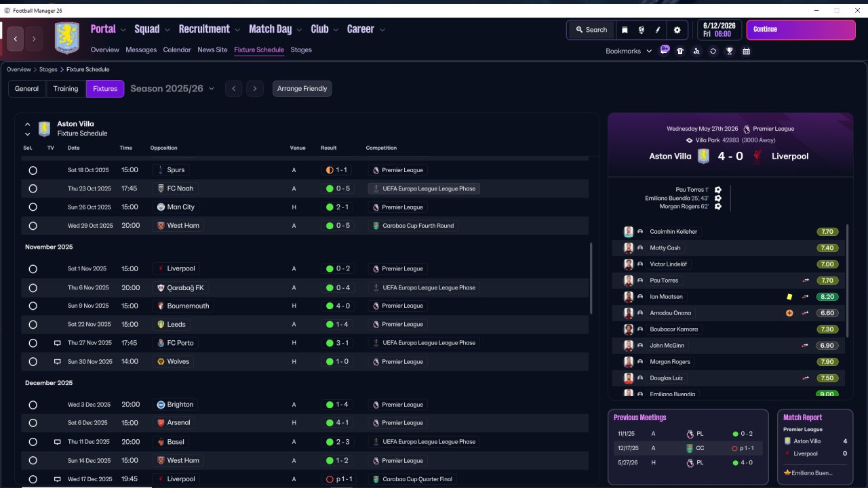The image size is (868, 488).
Task: Open the settings gear icon
Action: [x=677, y=30]
